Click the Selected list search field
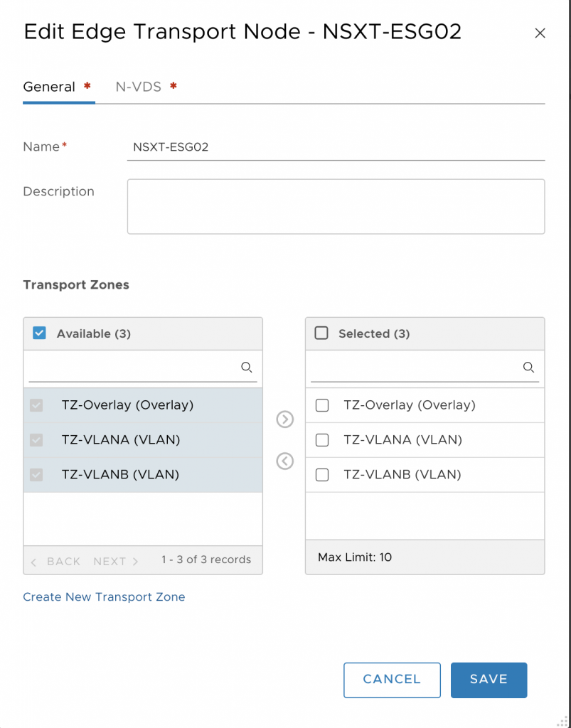This screenshot has width=571, height=728. [425, 368]
